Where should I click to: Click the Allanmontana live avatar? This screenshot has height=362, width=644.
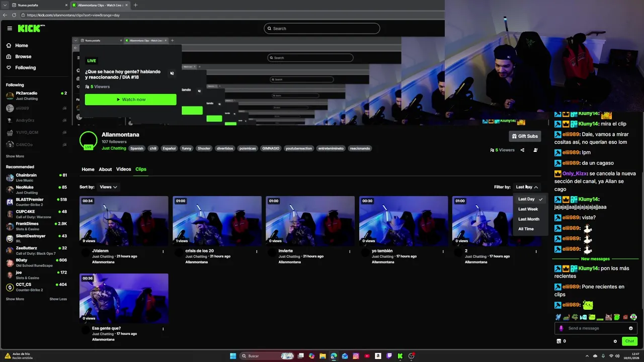[88, 141]
